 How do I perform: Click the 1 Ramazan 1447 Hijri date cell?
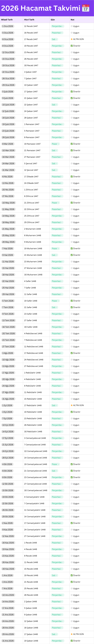(32, 124)
